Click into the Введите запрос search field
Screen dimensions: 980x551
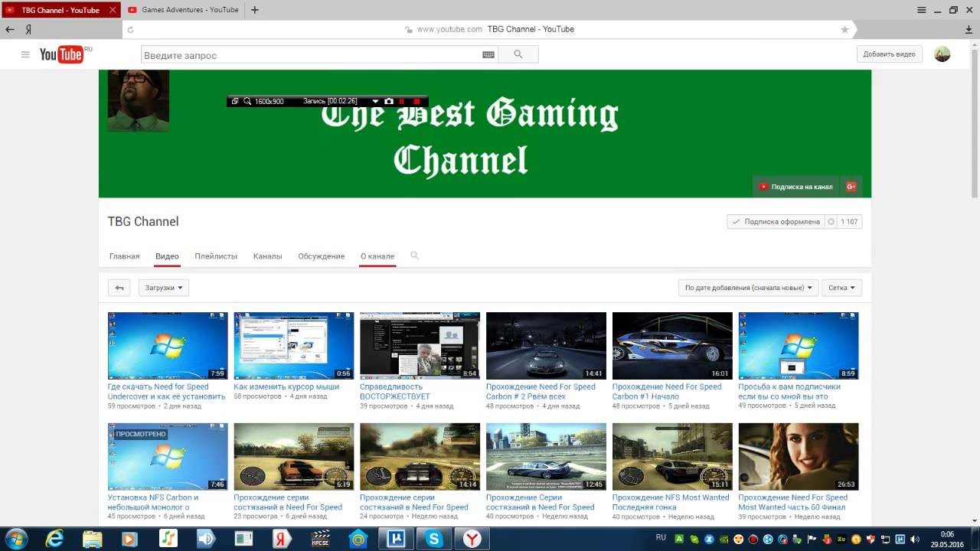coord(311,55)
